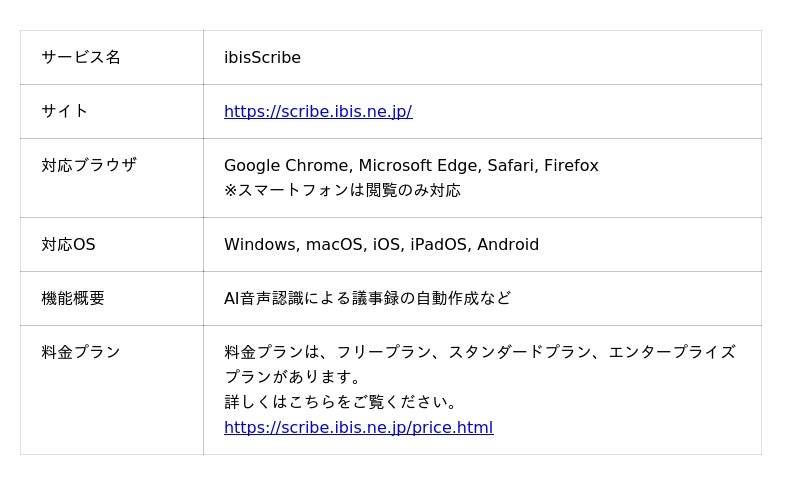Click the サイト row label

click(65, 111)
